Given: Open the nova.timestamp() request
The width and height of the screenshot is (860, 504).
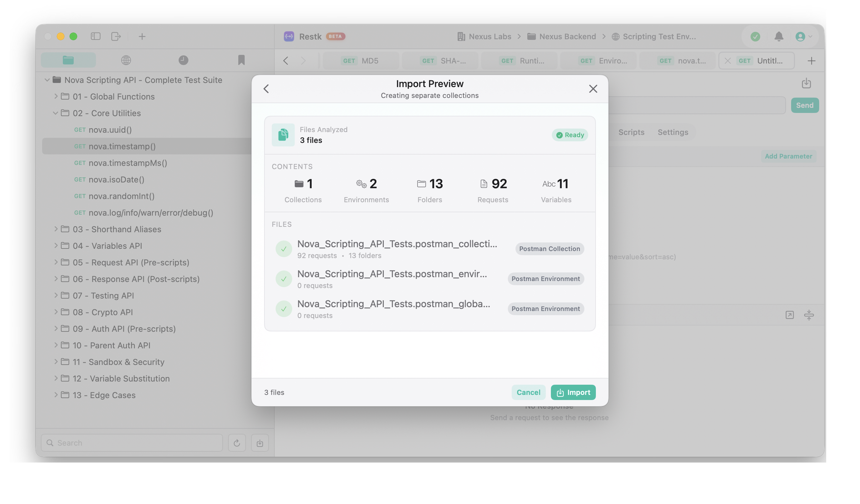Looking at the screenshot, I should tap(122, 146).
